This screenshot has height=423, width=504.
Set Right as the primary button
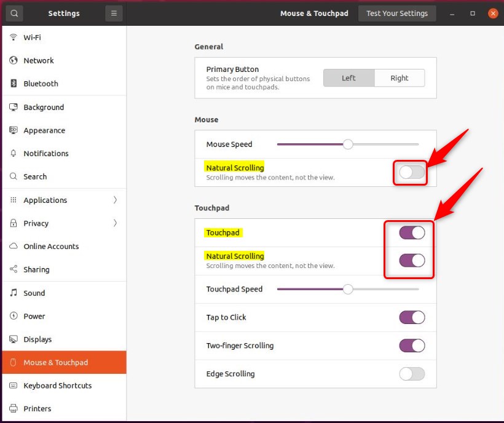coord(399,77)
